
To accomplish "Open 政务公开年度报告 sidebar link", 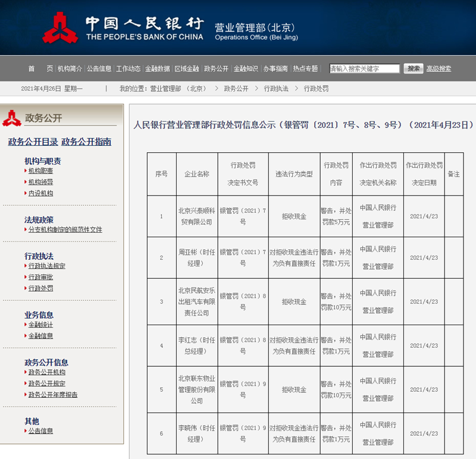I will (x=53, y=395).
